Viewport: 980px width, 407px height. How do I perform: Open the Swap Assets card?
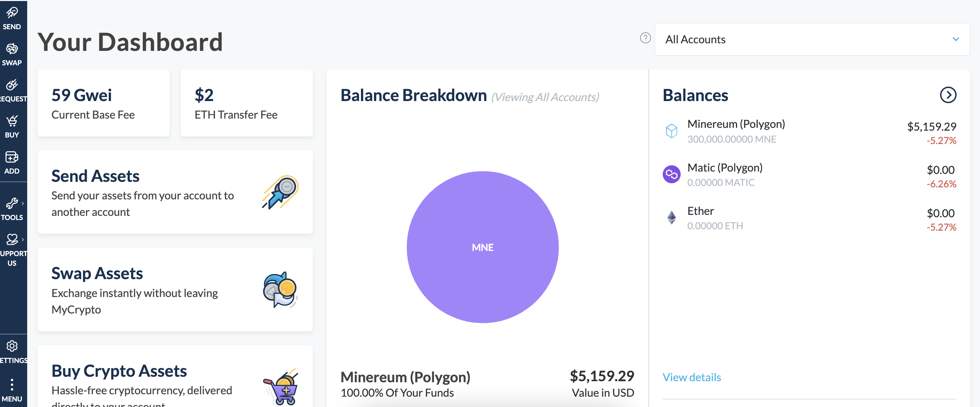coord(175,289)
